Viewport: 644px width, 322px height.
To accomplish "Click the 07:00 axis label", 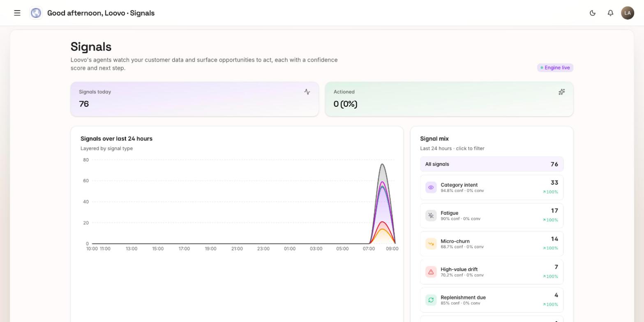I will tap(369, 248).
